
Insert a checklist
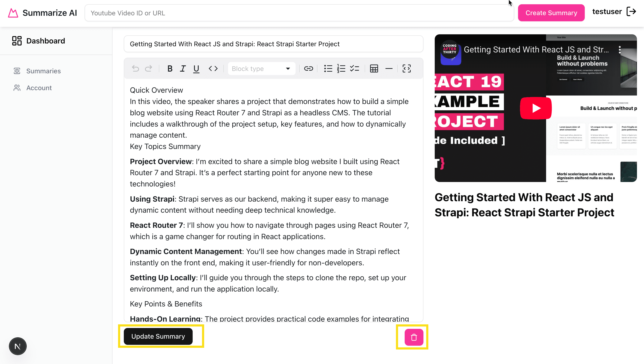tap(355, 68)
